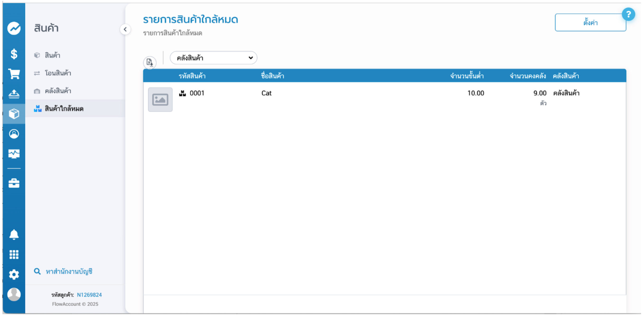Open the dollar sign sales icon
Screen dimensions: 644x318
point(14,54)
